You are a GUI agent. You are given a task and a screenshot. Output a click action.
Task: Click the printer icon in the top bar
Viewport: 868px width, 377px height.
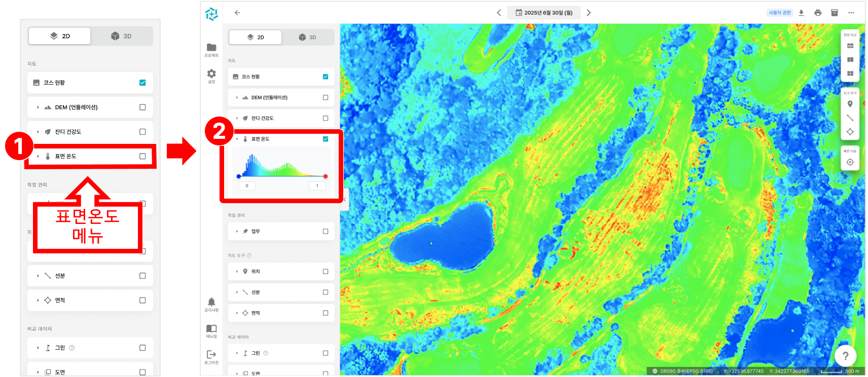[x=818, y=13]
